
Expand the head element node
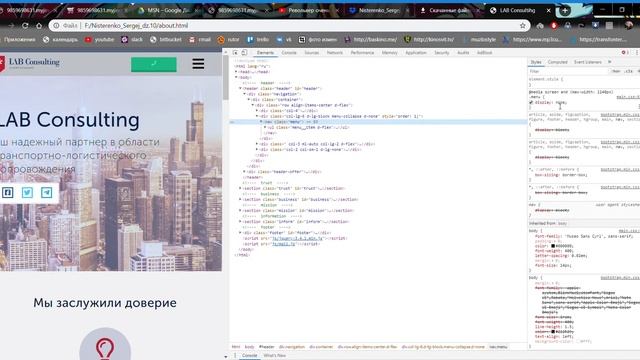(x=236, y=72)
